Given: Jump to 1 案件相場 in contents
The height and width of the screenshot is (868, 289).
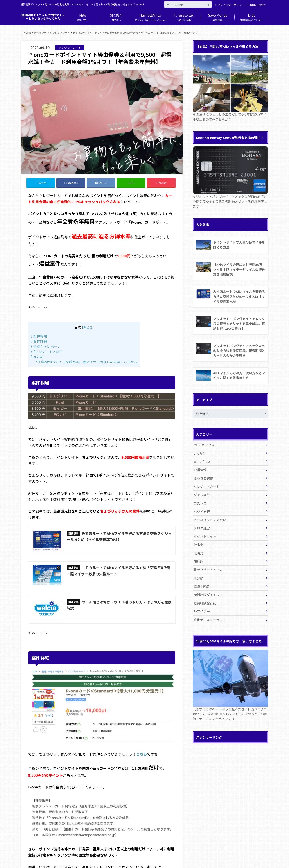Looking at the screenshot, I should point(39,336).
